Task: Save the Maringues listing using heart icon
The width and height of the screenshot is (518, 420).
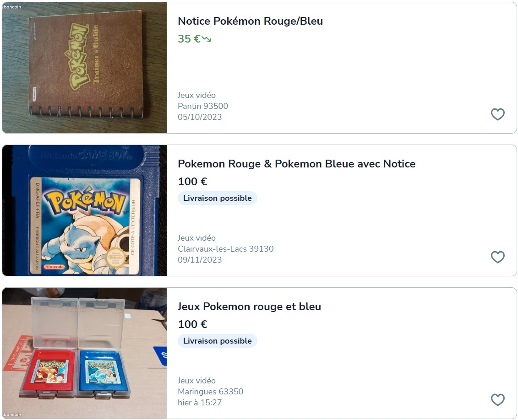Action: coord(497,399)
